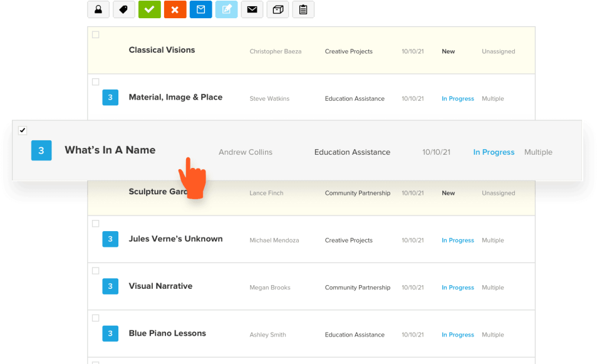The width and height of the screenshot is (597, 364).
Task: Click submitter name Megan Brooks
Action: click(269, 288)
